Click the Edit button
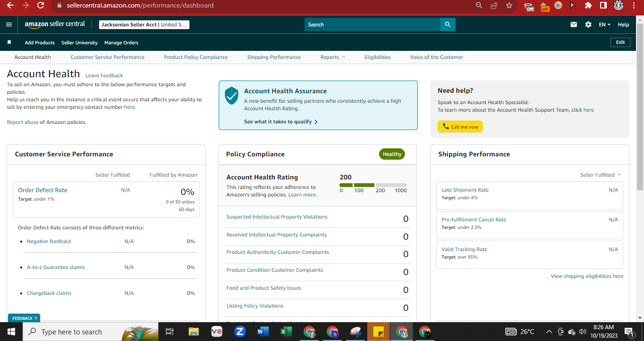Viewport: 644px width, 341px height. (x=620, y=42)
